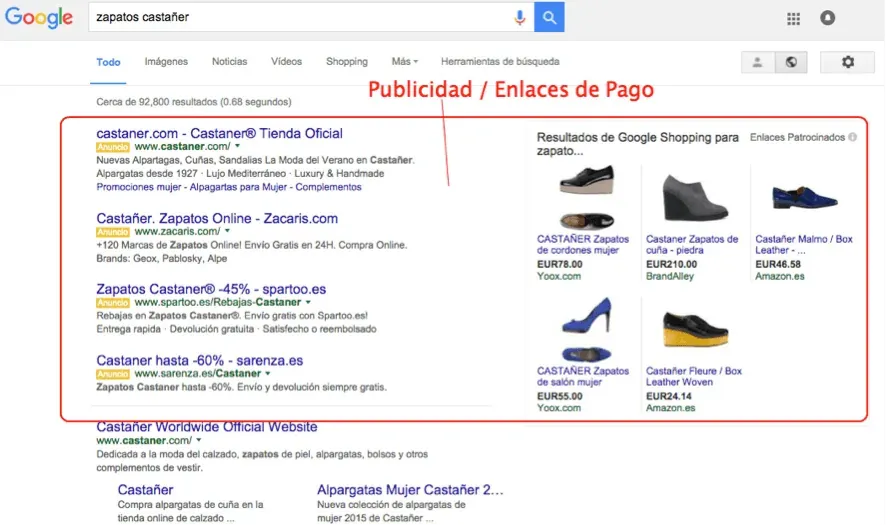This screenshot has width=886, height=525.
Task: Click Amazon.es under EUR46.58
Action: click(x=779, y=276)
